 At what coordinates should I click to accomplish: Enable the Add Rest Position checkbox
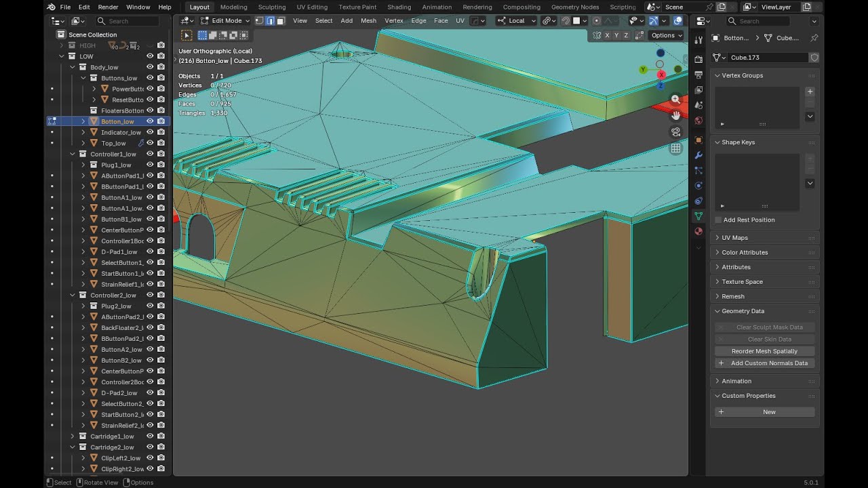pyautogui.click(x=718, y=220)
